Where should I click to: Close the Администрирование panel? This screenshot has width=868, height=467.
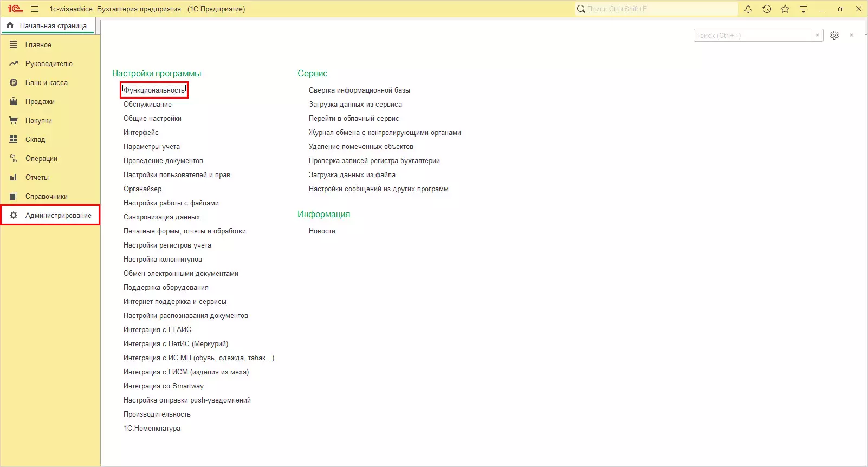click(852, 35)
